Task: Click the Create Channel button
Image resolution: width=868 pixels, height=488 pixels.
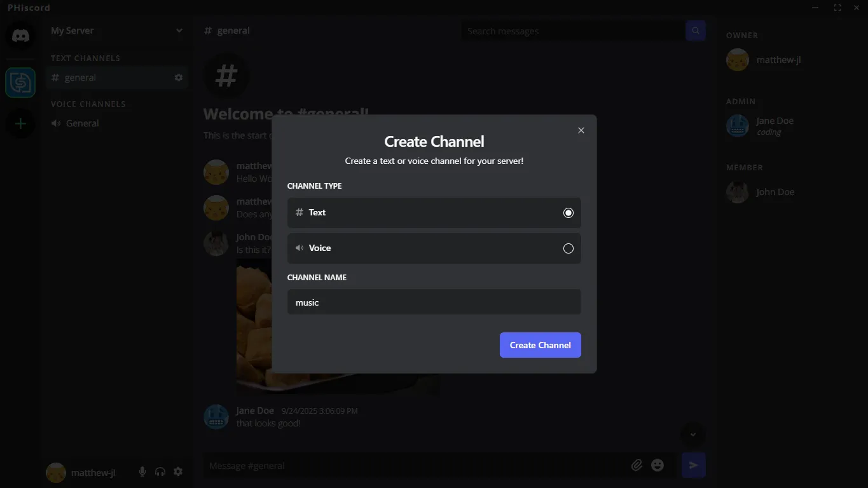Action: [541, 345]
